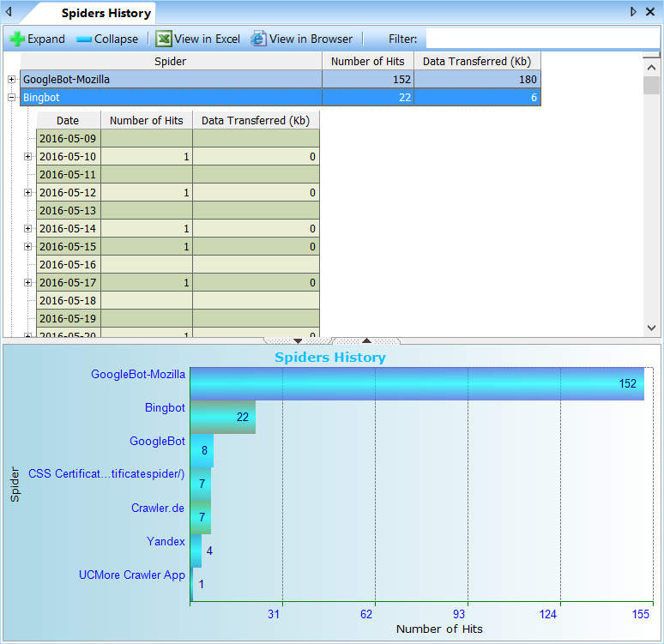664x644 pixels.
Task: Click the GoogleBot chart bar with 8
Action: tap(202, 450)
